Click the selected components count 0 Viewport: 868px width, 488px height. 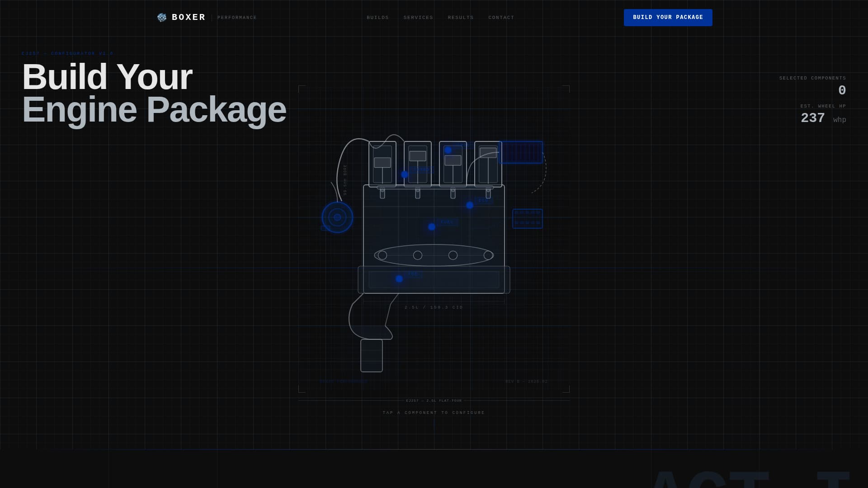tap(842, 90)
